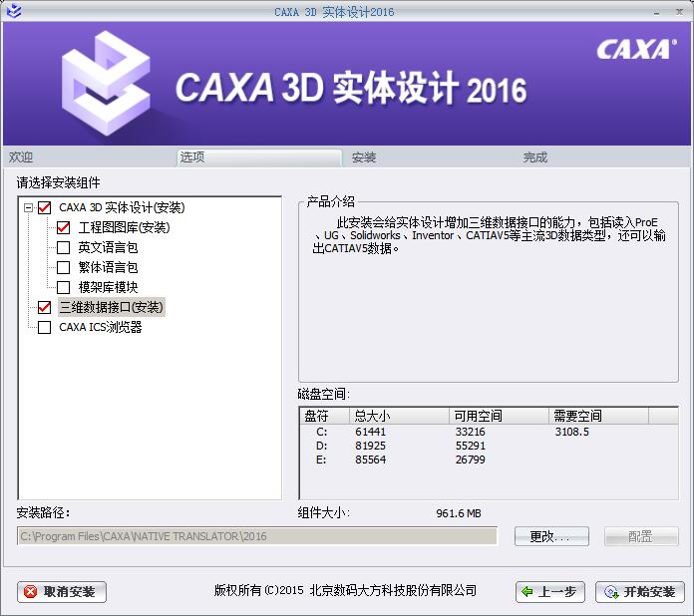
Task: Click the CAXA brand logo in banner
Action: [x=636, y=49]
